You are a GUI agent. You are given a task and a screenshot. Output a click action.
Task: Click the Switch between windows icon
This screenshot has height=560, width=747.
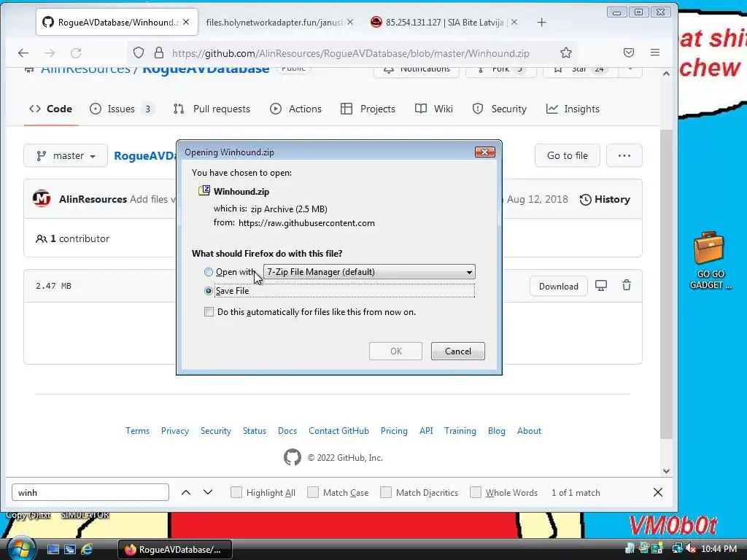point(70,550)
